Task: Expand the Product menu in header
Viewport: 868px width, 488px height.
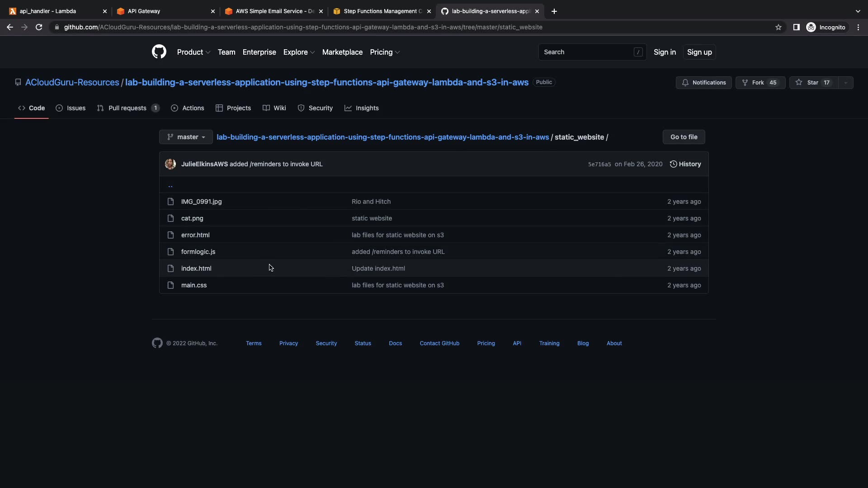Action: [193, 52]
